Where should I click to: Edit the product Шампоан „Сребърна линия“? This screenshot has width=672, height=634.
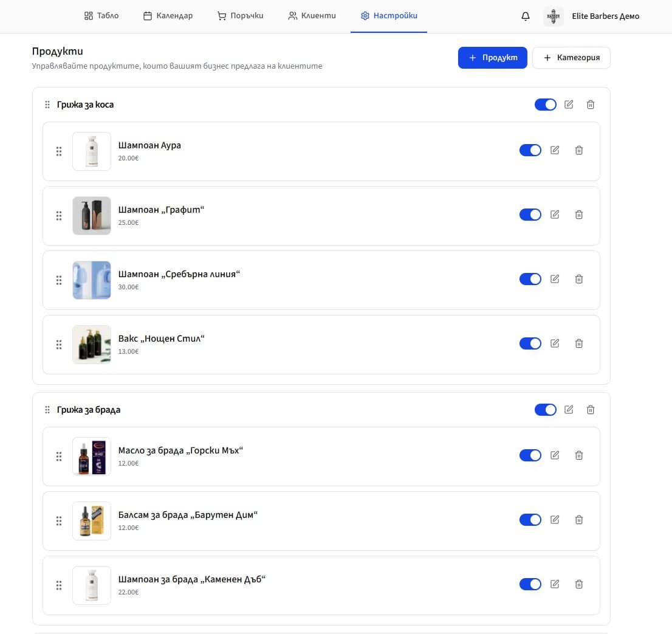point(554,279)
